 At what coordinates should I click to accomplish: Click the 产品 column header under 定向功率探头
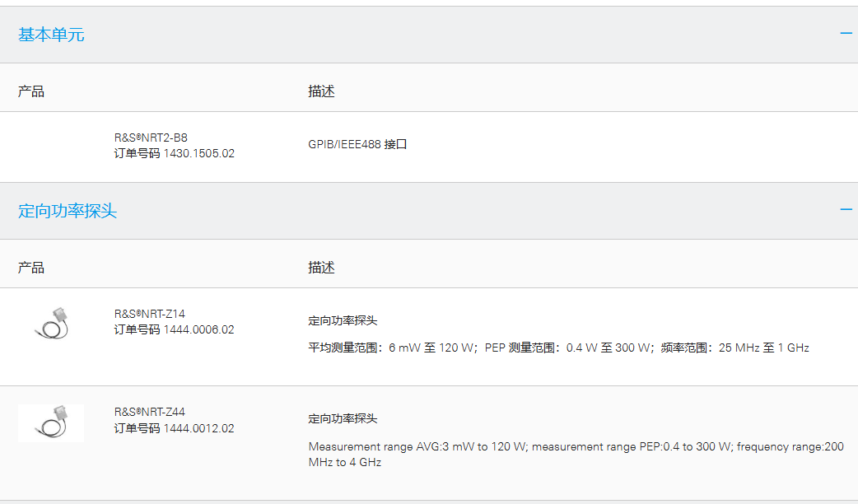[x=31, y=268]
